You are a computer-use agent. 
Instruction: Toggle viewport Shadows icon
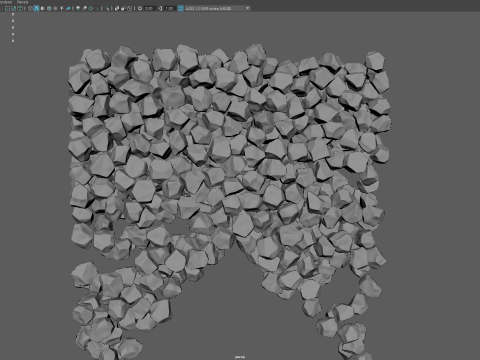[x=68, y=8]
